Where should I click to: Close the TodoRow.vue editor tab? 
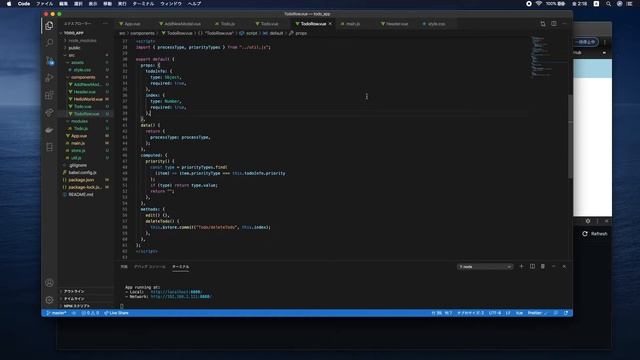point(330,24)
